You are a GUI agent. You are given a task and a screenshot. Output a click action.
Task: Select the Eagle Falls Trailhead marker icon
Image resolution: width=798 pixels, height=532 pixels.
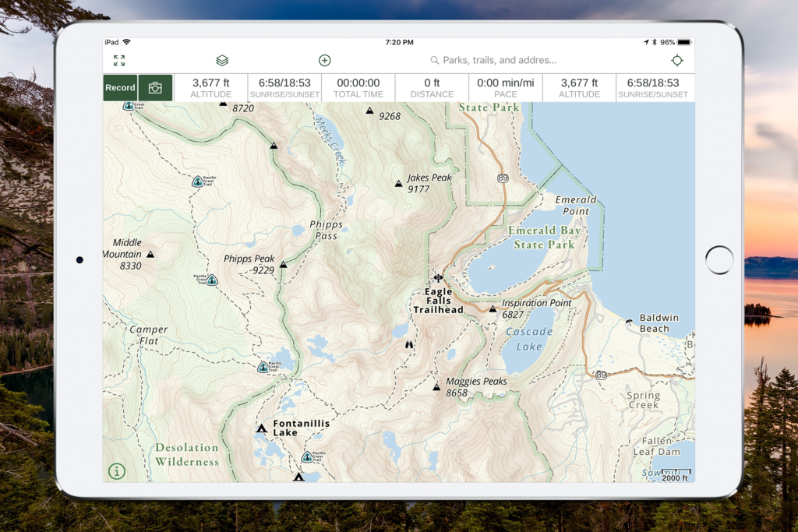[x=438, y=278]
